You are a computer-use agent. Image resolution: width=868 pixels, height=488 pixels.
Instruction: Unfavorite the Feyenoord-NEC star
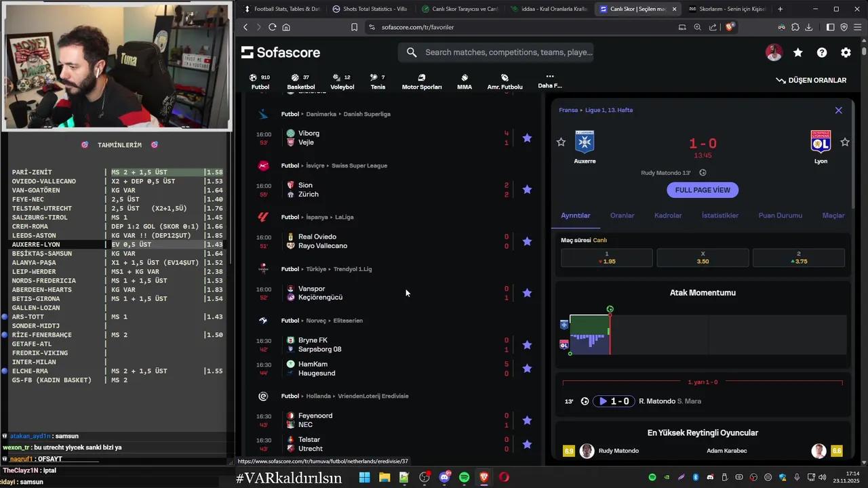pyautogui.click(x=527, y=420)
